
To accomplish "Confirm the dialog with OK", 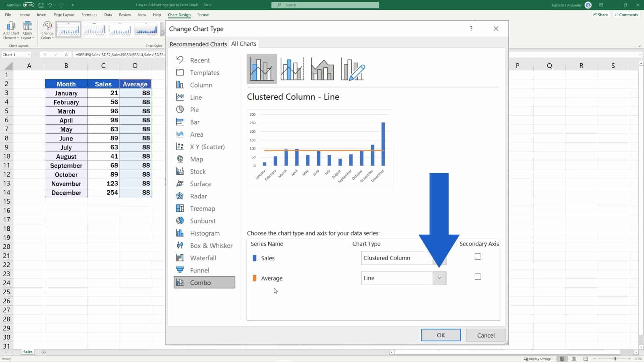I will click(x=440, y=335).
